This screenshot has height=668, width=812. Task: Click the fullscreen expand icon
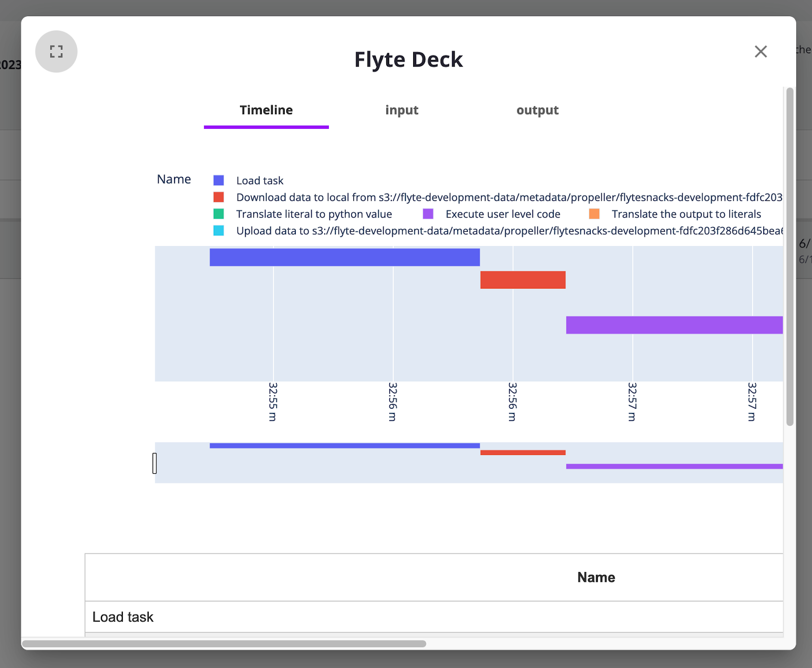56,51
